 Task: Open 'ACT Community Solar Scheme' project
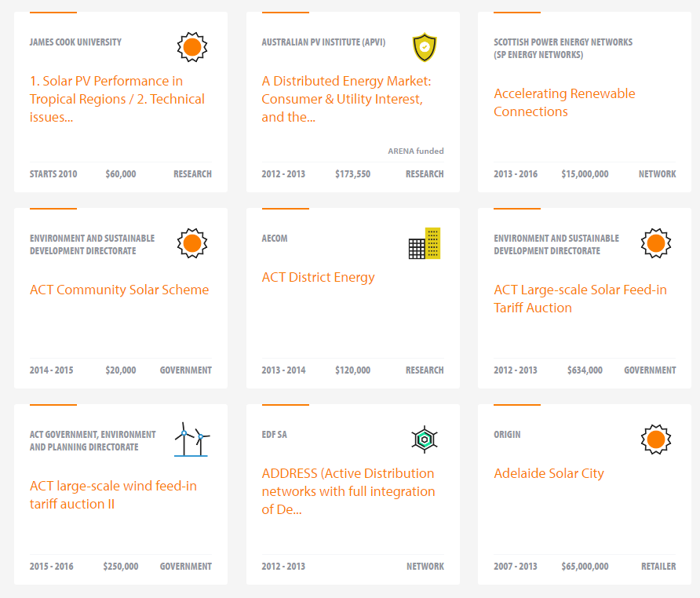pos(119,290)
